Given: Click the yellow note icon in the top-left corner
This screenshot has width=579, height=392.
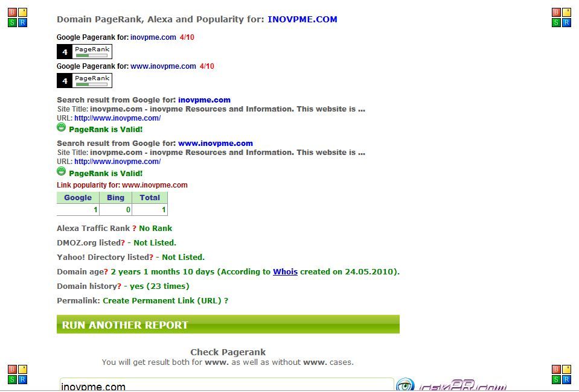Looking at the screenshot, I should click(22, 13).
